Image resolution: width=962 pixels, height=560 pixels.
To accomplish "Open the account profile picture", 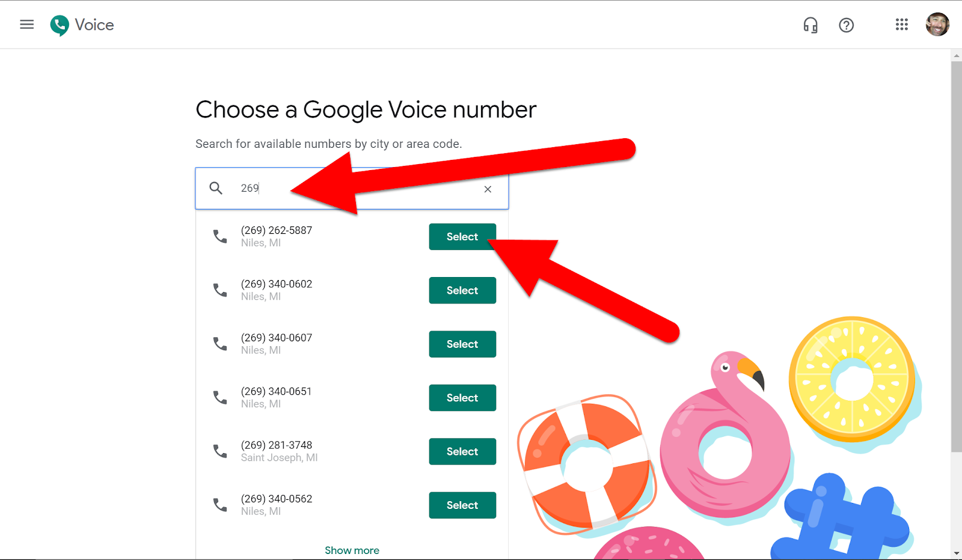I will coord(937,25).
